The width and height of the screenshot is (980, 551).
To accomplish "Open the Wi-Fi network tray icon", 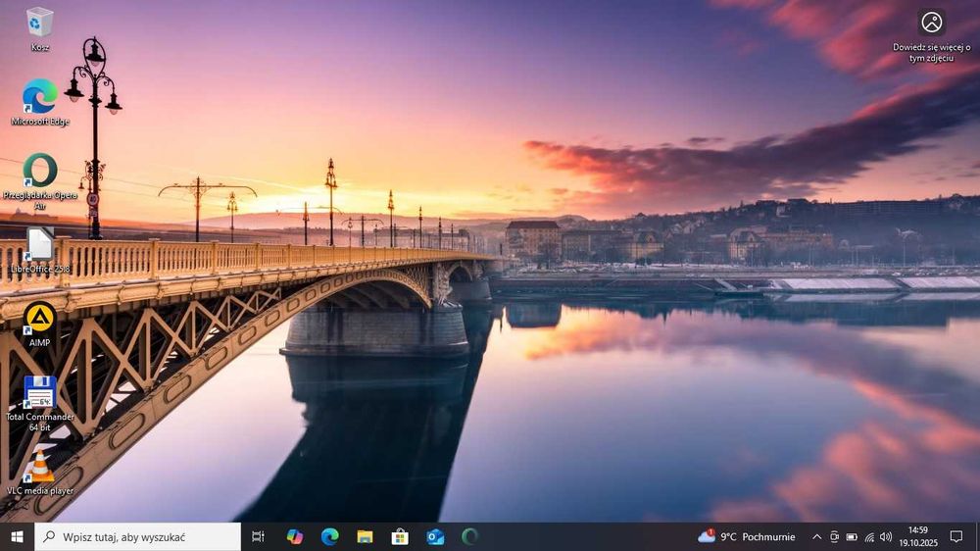I will point(869,536).
